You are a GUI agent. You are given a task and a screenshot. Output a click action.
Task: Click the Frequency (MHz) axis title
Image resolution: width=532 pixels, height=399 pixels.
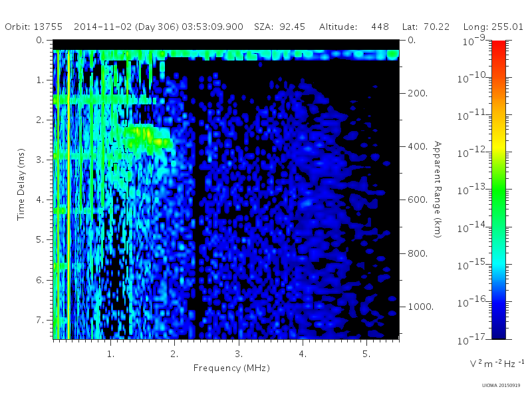[x=231, y=368]
